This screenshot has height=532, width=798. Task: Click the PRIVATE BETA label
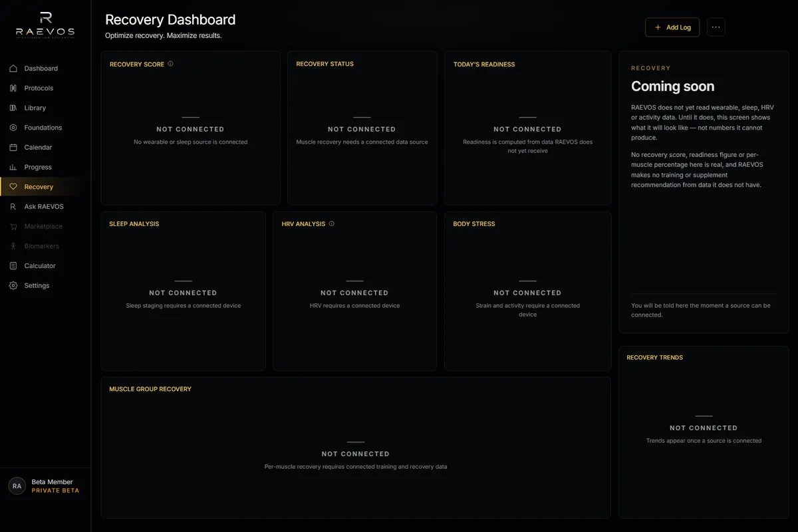click(55, 491)
